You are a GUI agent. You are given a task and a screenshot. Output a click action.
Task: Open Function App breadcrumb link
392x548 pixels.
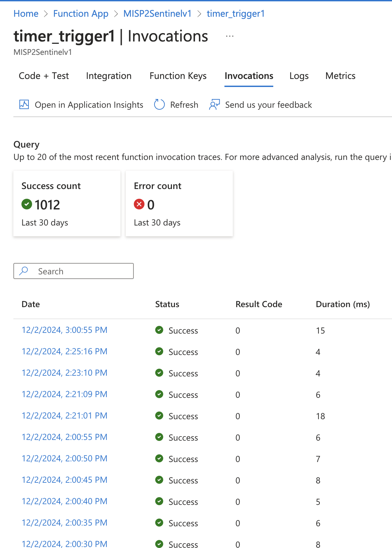pos(81,14)
